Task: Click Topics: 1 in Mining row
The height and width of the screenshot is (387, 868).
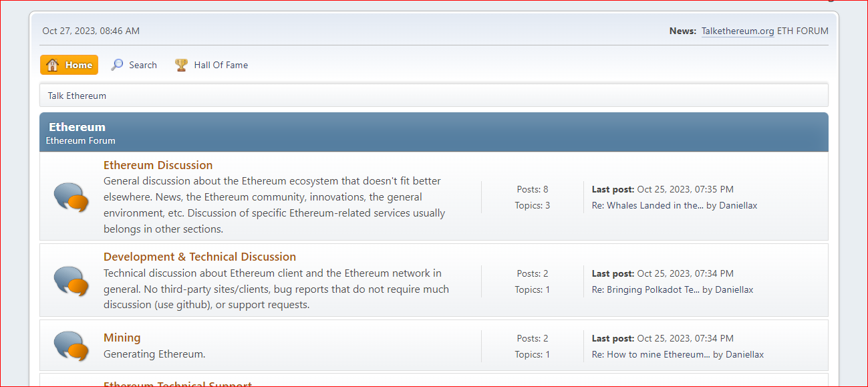Action: click(533, 355)
